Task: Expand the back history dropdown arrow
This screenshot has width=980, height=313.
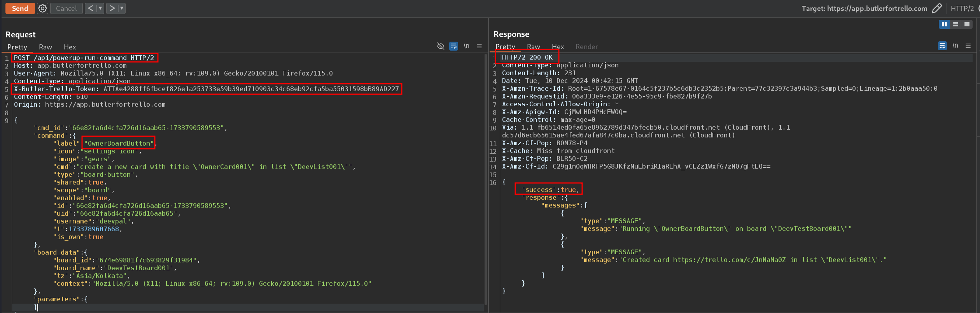Action: (100, 8)
